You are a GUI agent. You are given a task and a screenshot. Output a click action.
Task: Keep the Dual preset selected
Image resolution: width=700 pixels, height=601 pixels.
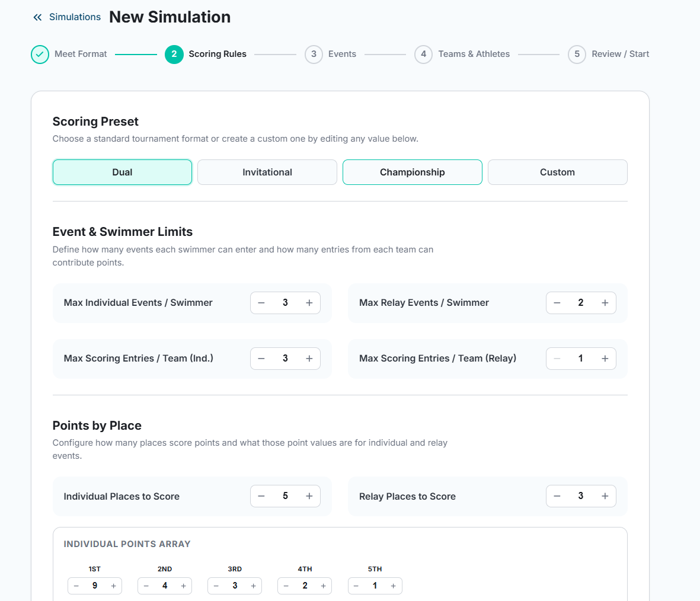tap(122, 172)
